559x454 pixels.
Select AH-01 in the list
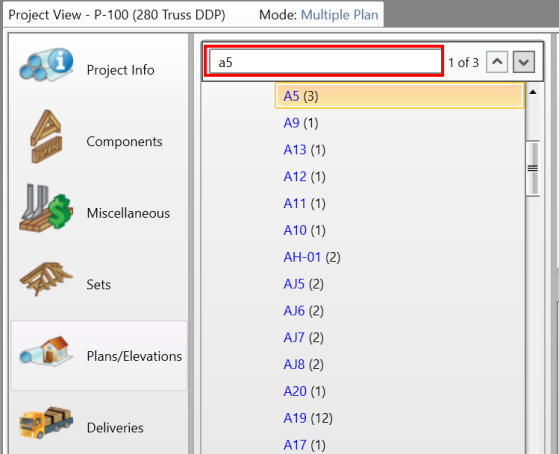click(x=302, y=257)
